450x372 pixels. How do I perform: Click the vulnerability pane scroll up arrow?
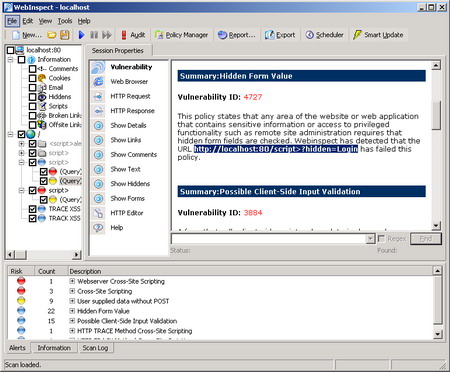coord(436,65)
